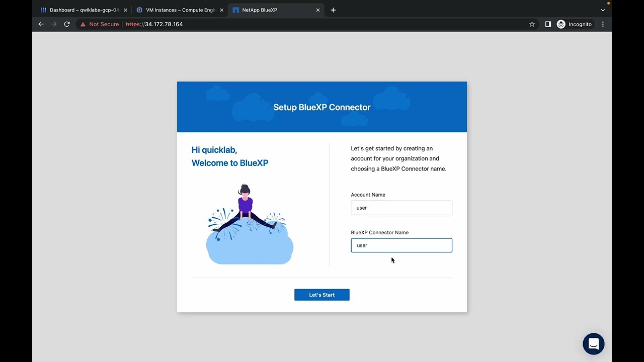The image size is (644, 362).
Task: Click the 'Let's get started' paragraph
Action: pos(399,158)
